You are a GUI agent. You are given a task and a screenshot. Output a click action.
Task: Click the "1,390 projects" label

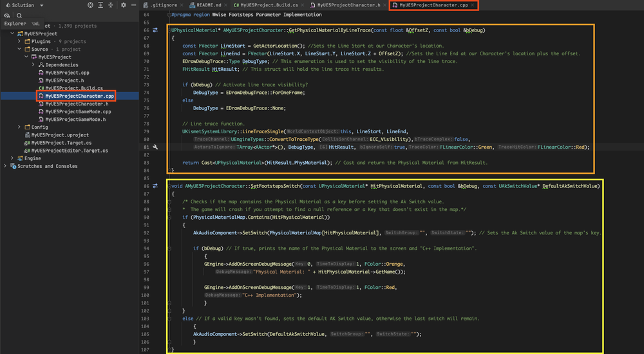[x=78, y=26]
